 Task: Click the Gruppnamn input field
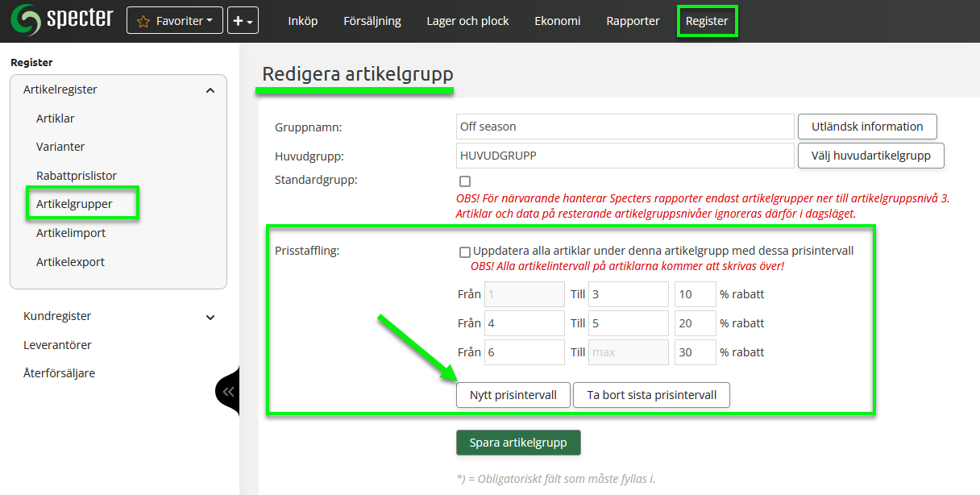coord(625,127)
